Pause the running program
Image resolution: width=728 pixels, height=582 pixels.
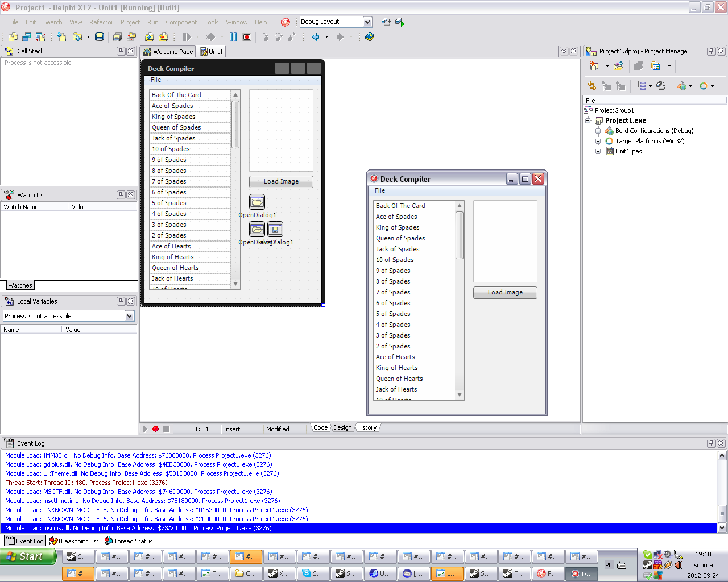point(233,37)
